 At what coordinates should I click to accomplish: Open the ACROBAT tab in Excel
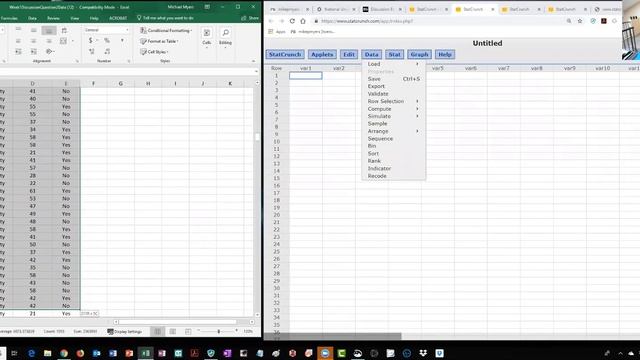(118, 18)
